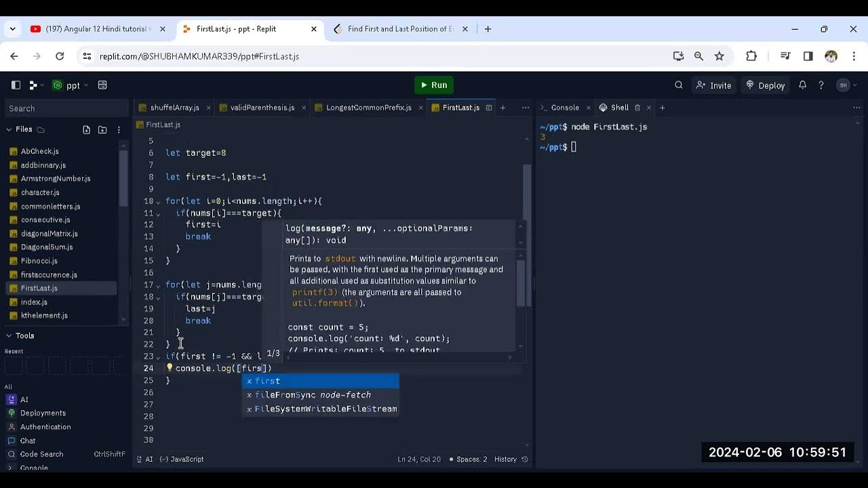Open the Shell pane three-dot menu

click(857, 108)
